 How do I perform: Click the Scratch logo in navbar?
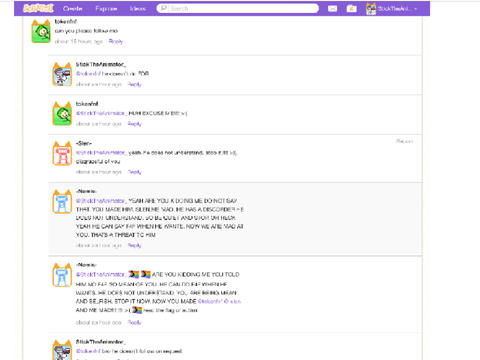[x=38, y=8]
